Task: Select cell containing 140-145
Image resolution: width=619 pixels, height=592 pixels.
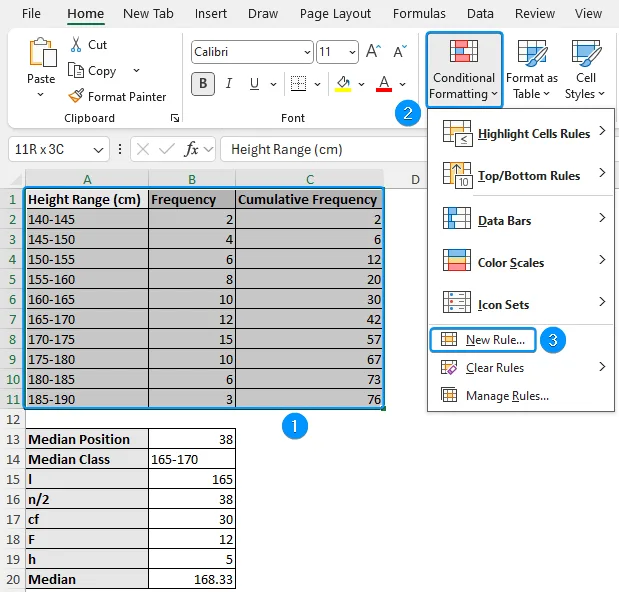Action: [x=87, y=219]
